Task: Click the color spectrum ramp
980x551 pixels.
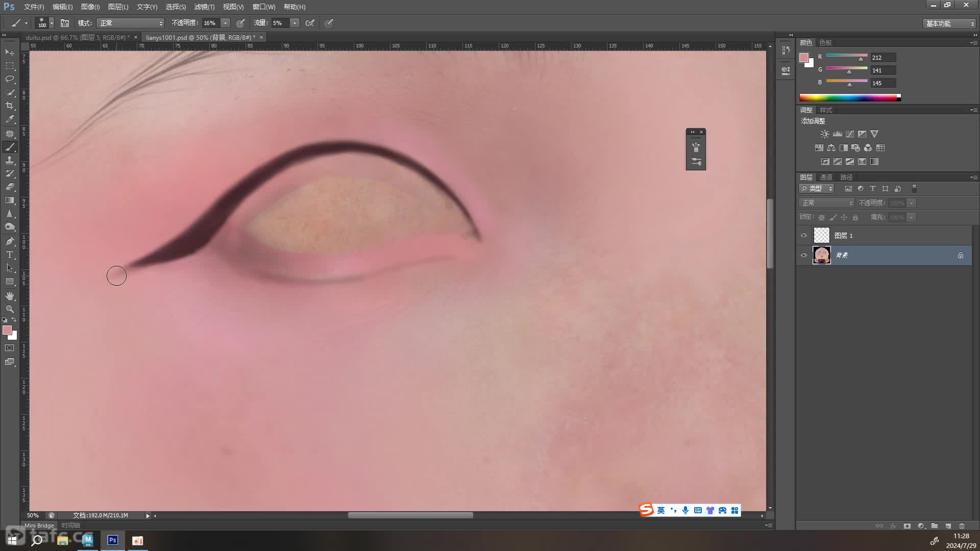Action: pos(850,97)
